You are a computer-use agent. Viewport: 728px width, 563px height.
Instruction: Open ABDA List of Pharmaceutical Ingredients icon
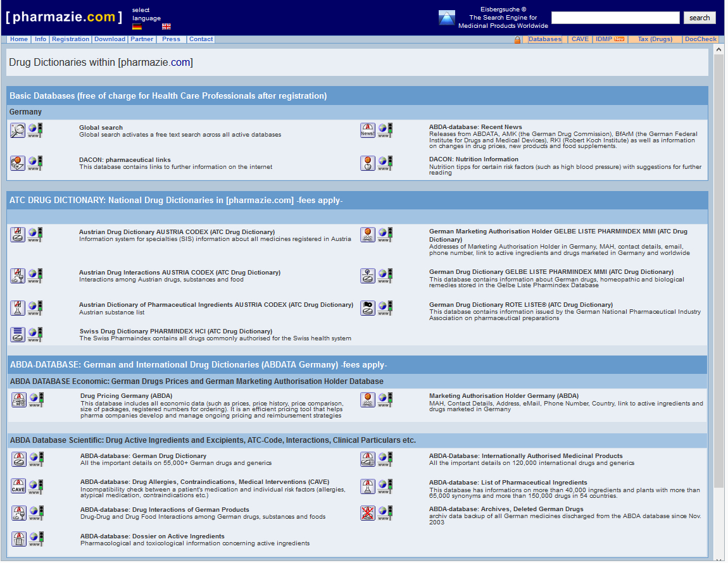pyautogui.click(x=368, y=486)
